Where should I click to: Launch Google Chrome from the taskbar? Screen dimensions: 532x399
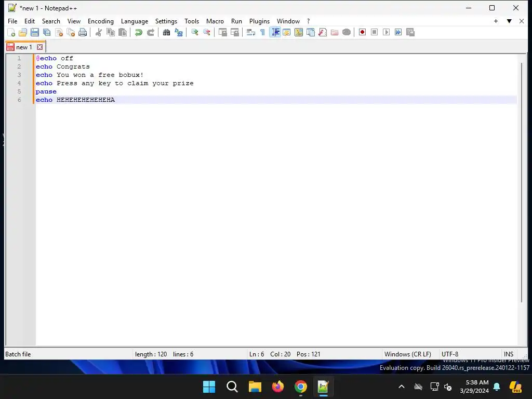pos(301,387)
